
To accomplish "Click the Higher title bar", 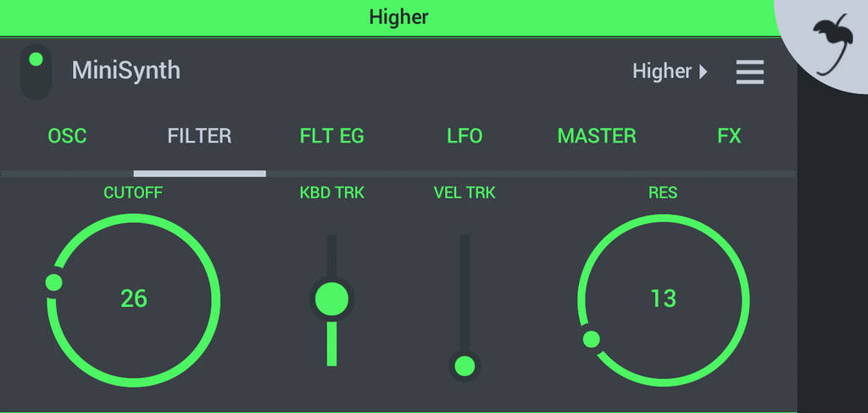I will pos(398,17).
